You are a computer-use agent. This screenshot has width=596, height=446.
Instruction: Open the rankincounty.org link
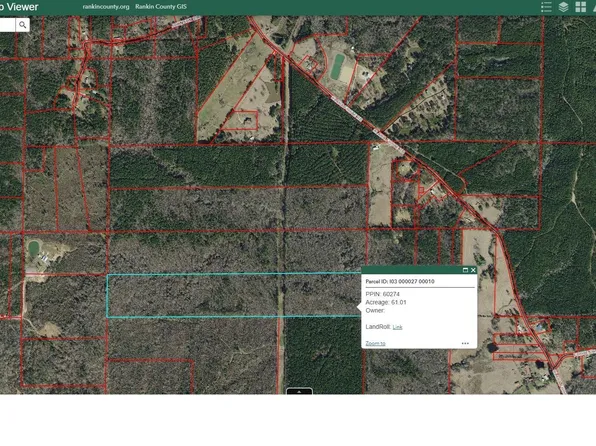click(106, 7)
